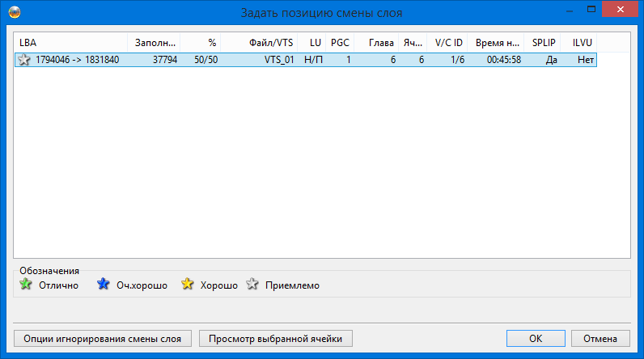Screen dimensions: 644x359
Task: Click the 50/50 percentage cell
Action: pyautogui.click(x=206, y=60)
